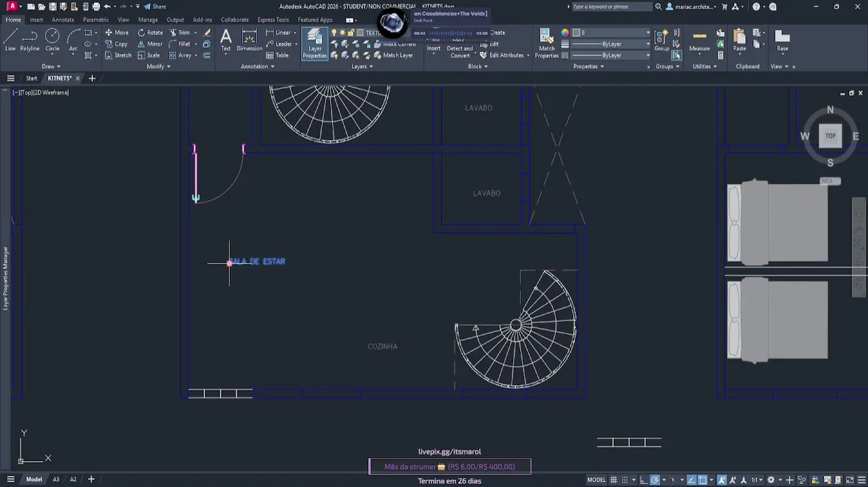The image size is (868, 487).
Task: Select the SALA DE ESTAR text object
Action: (257, 262)
